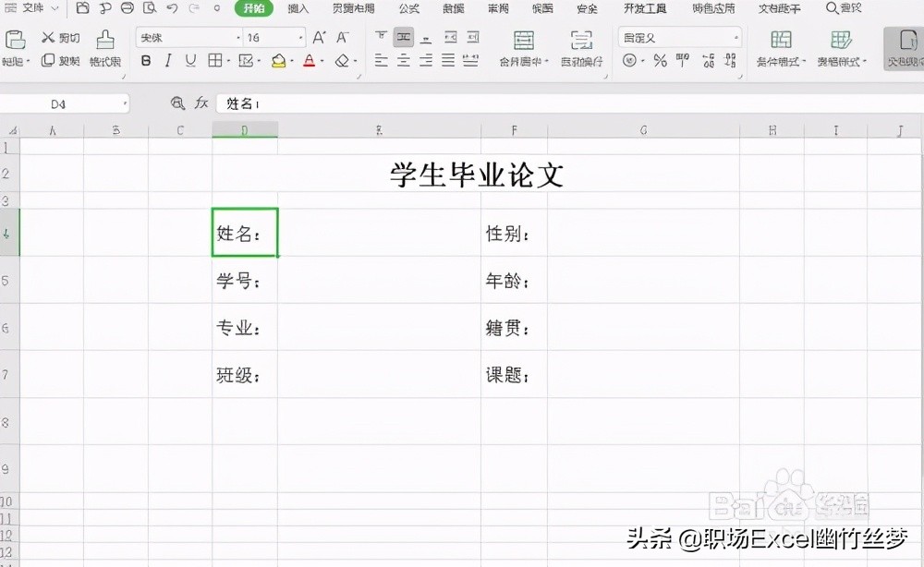
Task: Switch to the Insert ribbon tab
Action: [x=297, y=7]
